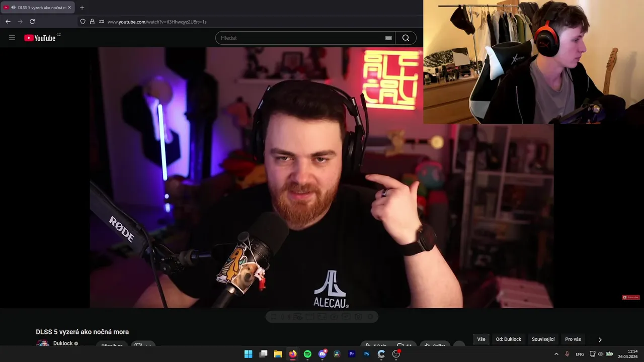Screen dimensions: 644x362
Task: Open File Explorer from the taskbar
Action: click(x=278, y=354)
